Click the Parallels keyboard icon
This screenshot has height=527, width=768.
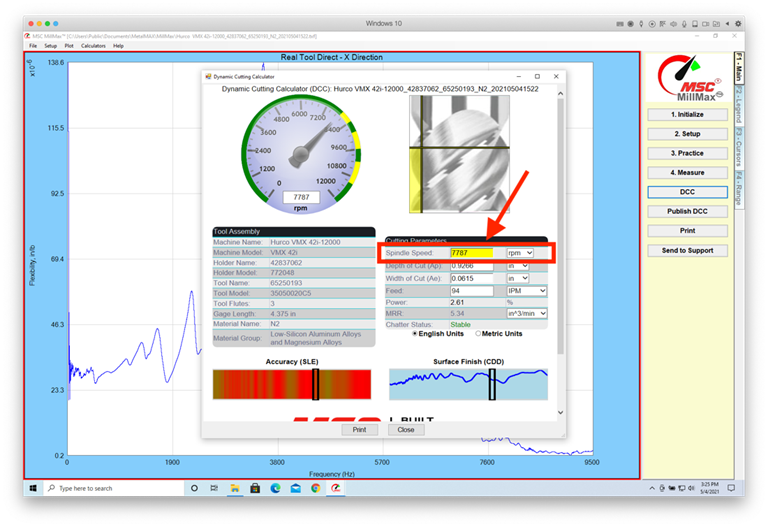[x=620, y=24]
